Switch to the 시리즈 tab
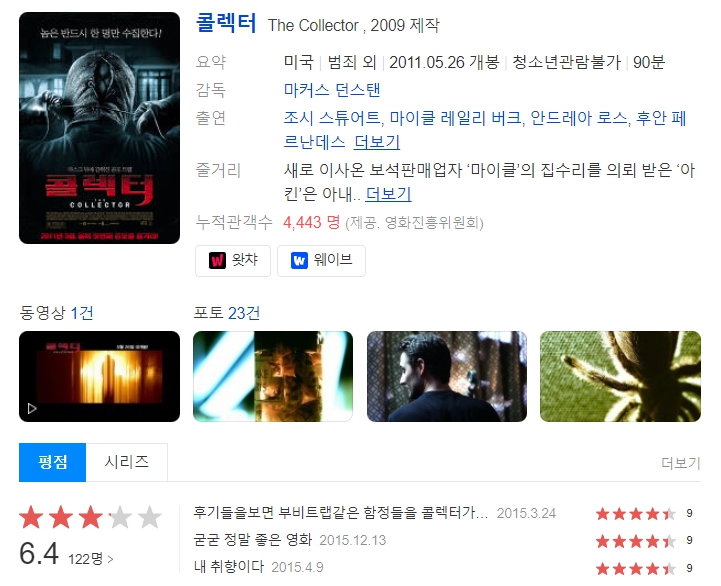721x586 pixels. (127, 462)
